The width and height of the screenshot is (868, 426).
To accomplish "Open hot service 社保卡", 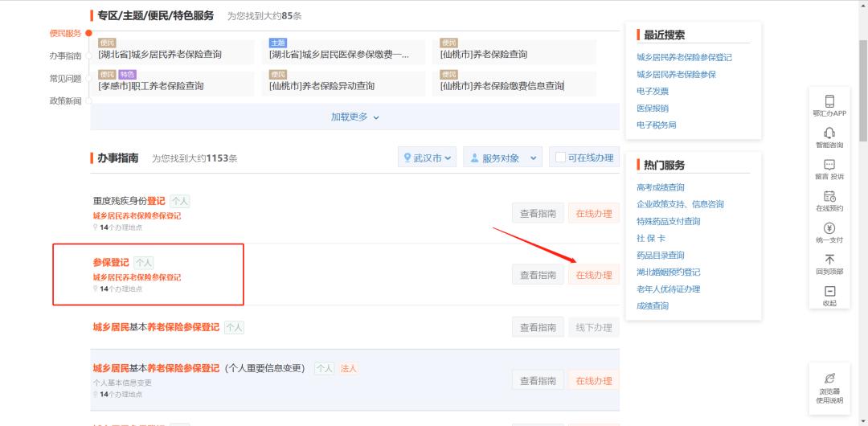I will 651,238.
